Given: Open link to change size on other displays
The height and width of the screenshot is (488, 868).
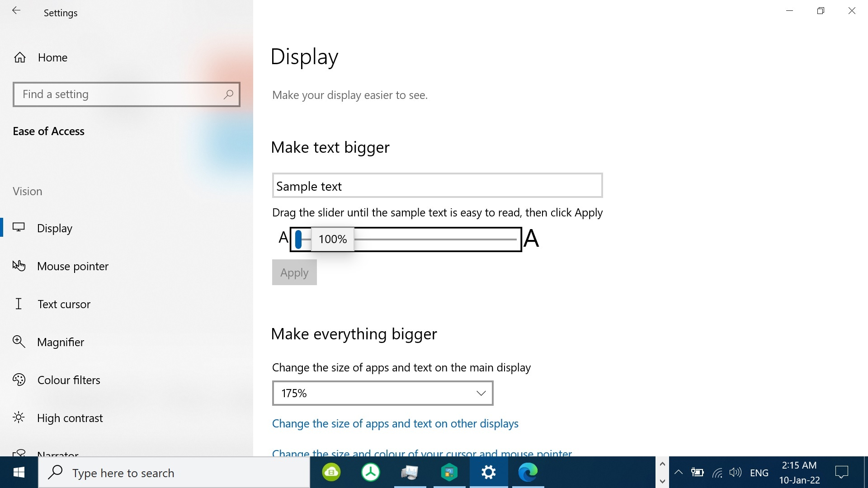Looking at the screenshot, I should (x=395, y=424).
